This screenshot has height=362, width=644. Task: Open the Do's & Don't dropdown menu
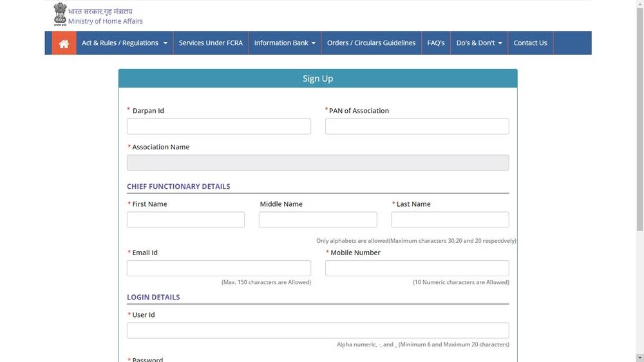pyautogui.click(x=479, y=43)
